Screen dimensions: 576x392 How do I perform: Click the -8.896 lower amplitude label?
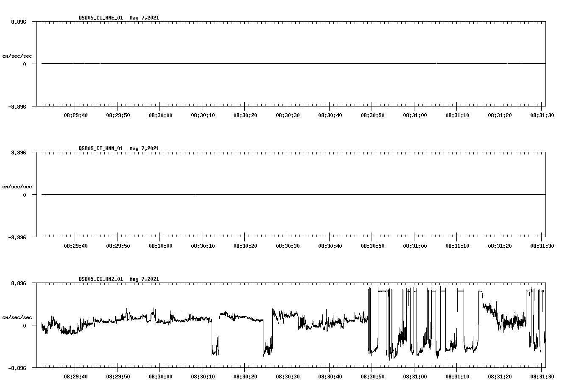tap(17, 107)
